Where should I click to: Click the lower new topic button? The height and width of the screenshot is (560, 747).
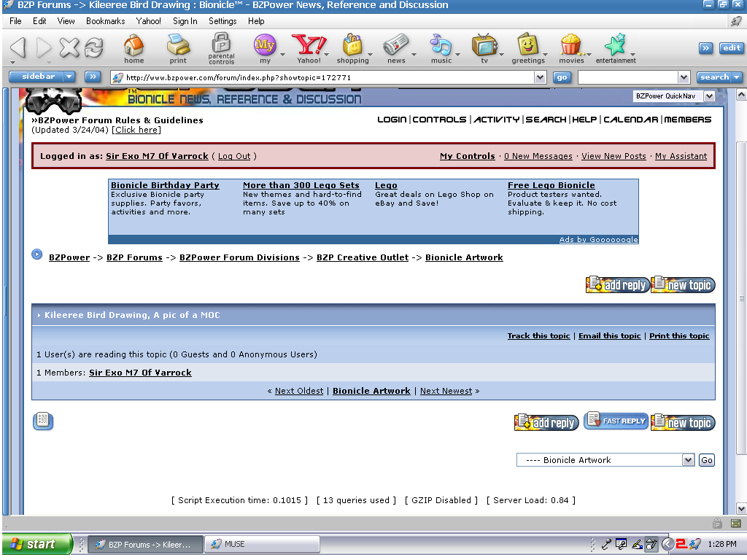click(683, 422)
